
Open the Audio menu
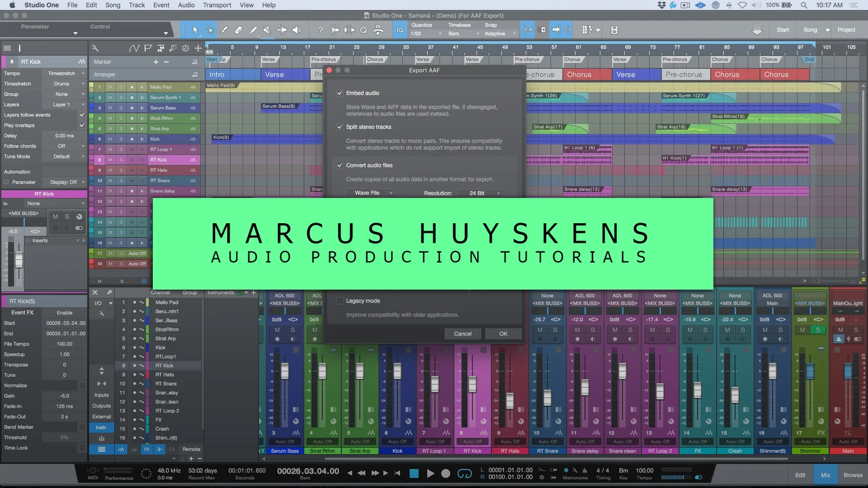pyautogui.click(x=186, y=5)
